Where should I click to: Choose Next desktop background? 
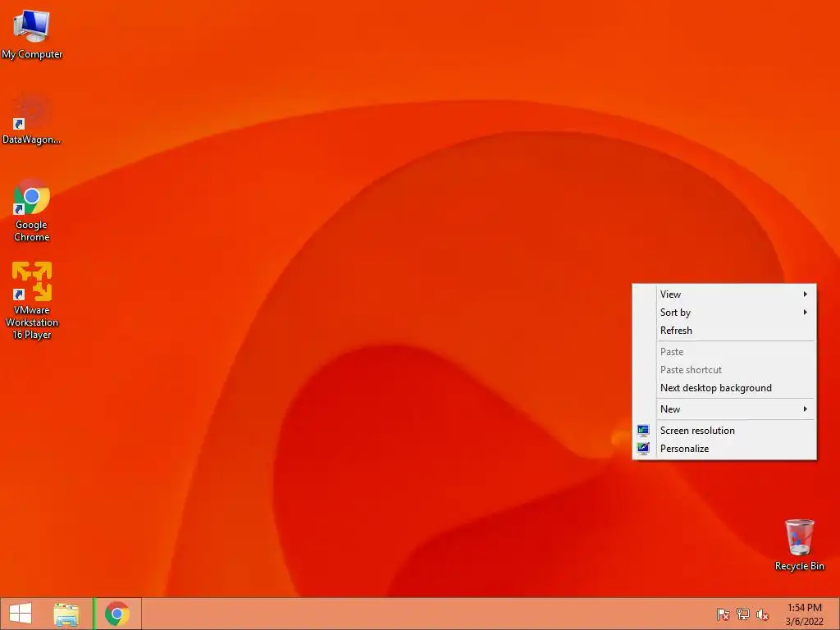tap(724, 388)
